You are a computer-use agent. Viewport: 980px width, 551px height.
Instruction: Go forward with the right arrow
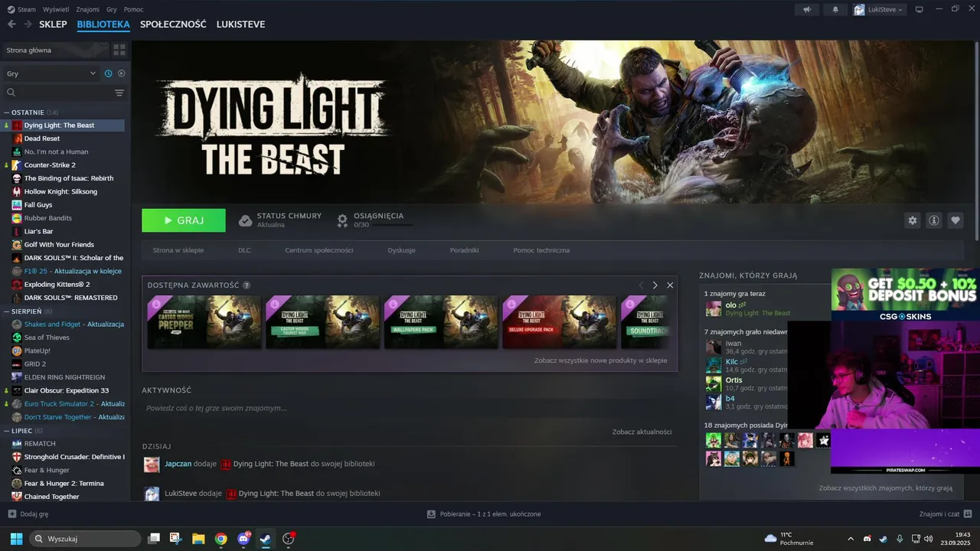pyautogui.click(x=28, y=24)
